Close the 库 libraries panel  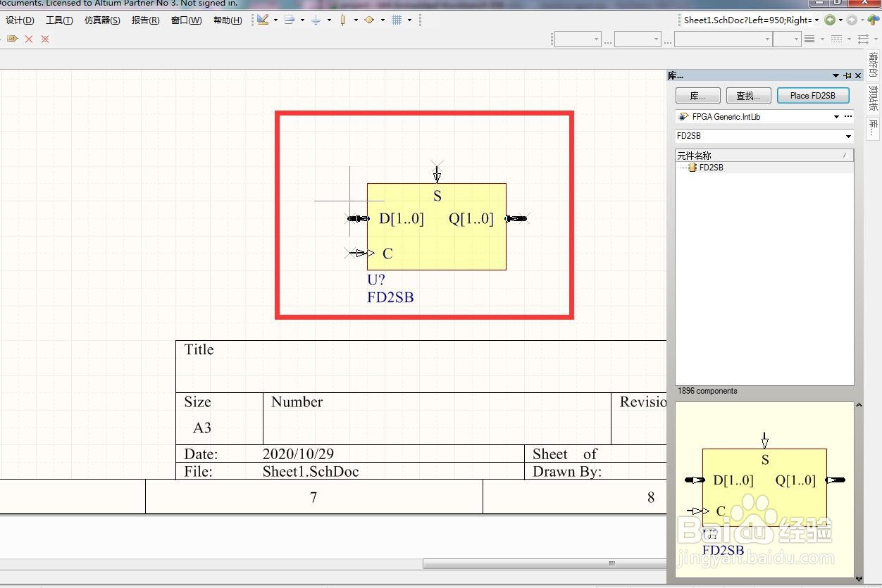(x=858, y=75)
